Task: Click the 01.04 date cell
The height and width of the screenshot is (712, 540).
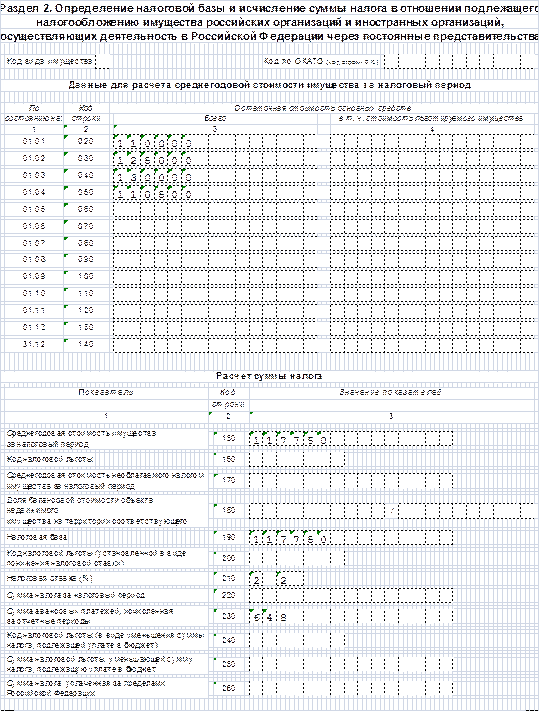Action: (34, 192)
